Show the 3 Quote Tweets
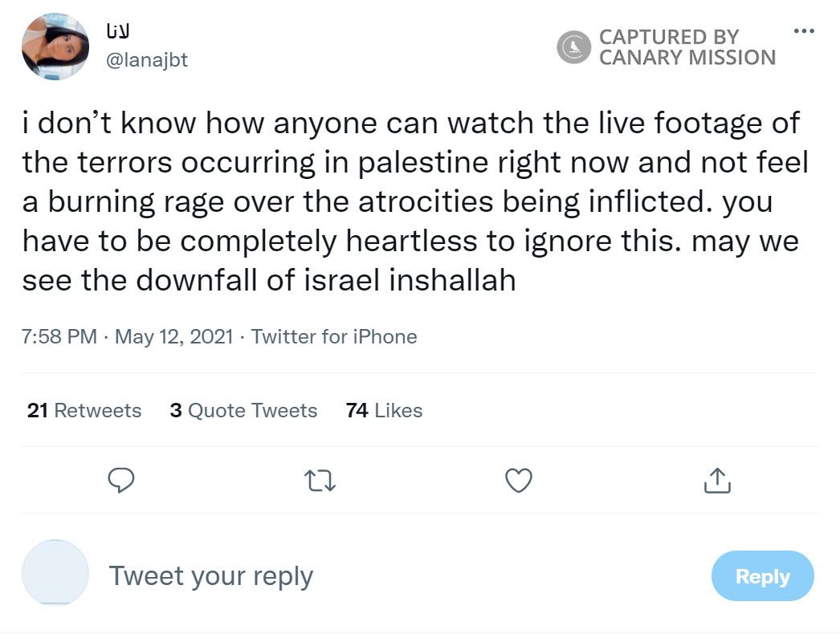Viewport: 840px width, 634px height. coord(243,411)
